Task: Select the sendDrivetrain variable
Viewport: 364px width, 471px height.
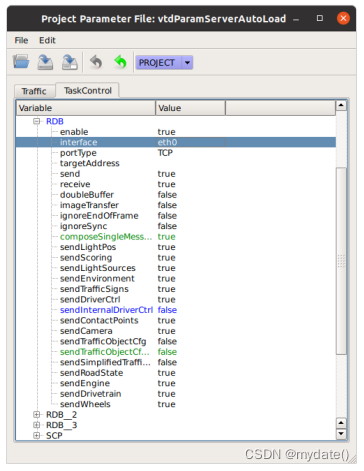Action: click(90, 394)
